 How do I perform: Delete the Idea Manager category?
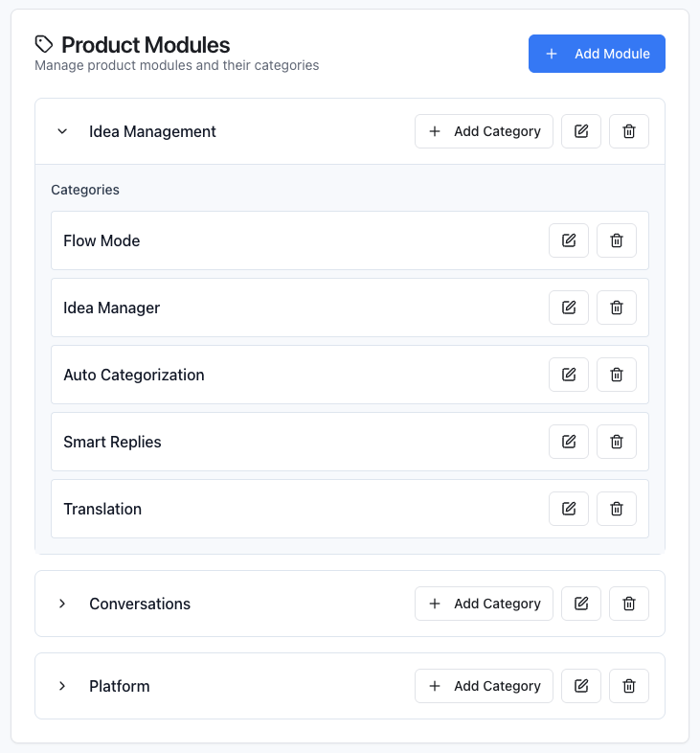(x=617, y=308)
